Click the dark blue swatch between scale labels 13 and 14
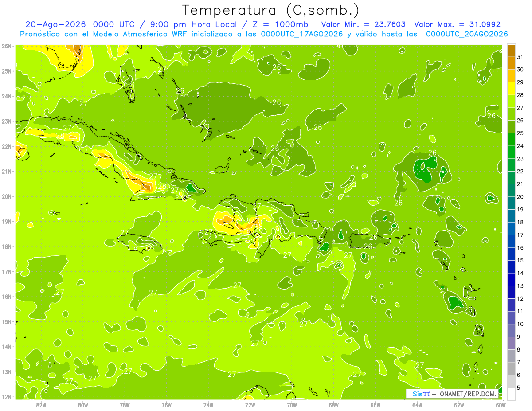This screenshot has width=532, height=411. point(511,280)
